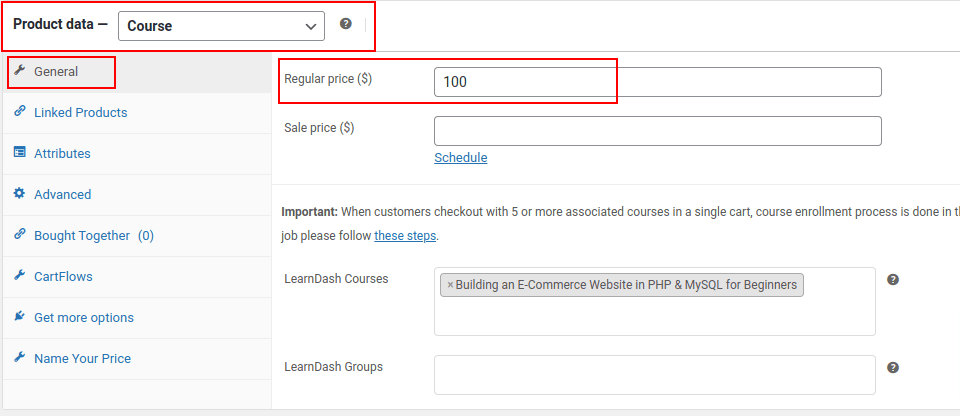
Task: Open the Bought Together tab
Action: 82,236
